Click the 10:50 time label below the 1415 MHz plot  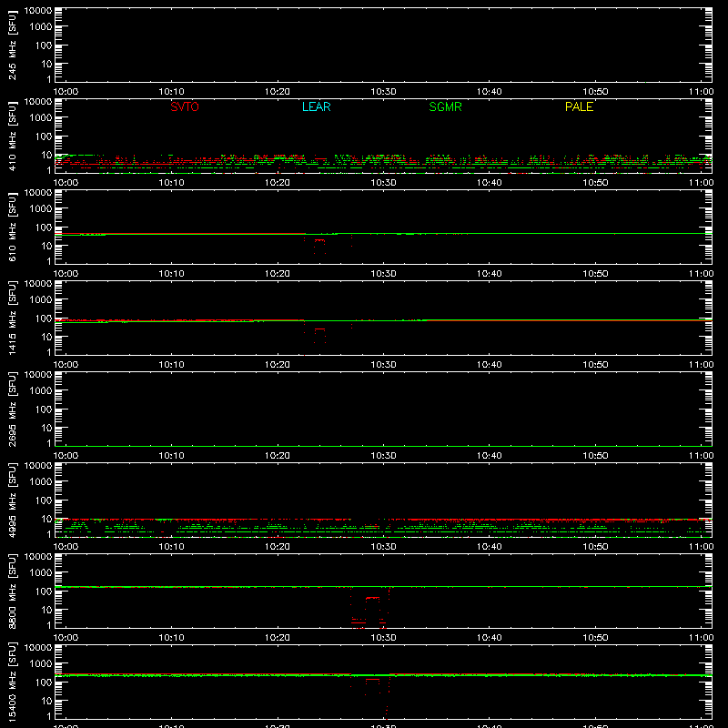pos(595,365)
